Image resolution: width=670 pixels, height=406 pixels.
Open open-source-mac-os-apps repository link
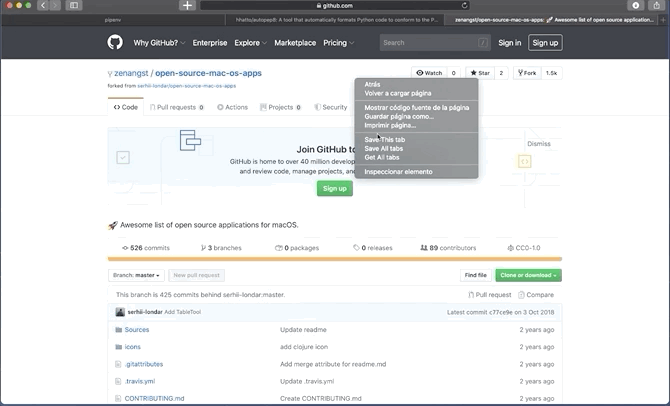[x=208, y=73]
